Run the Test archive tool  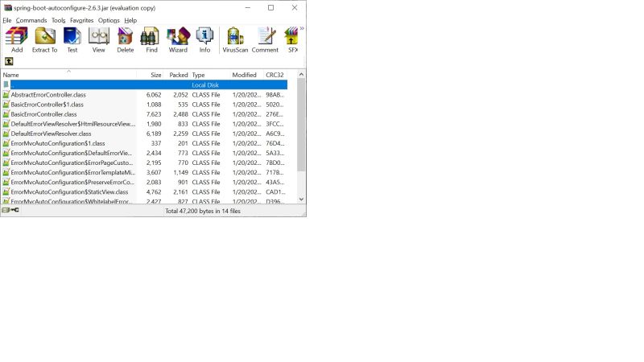(72, 39)
